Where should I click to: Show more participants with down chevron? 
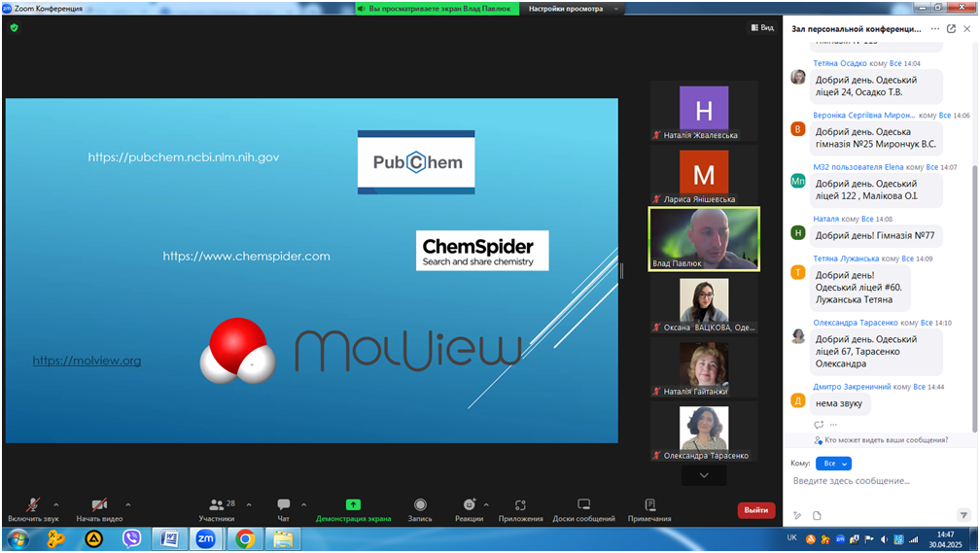704,475
